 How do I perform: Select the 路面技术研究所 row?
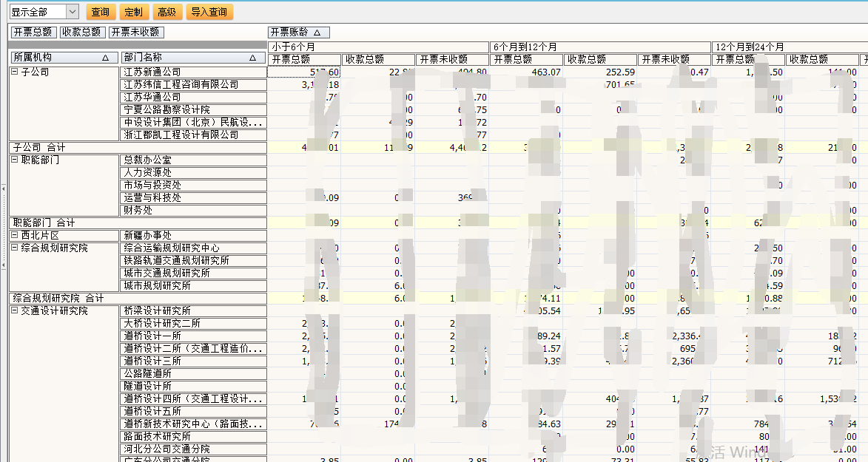click(x=193, y=436)
